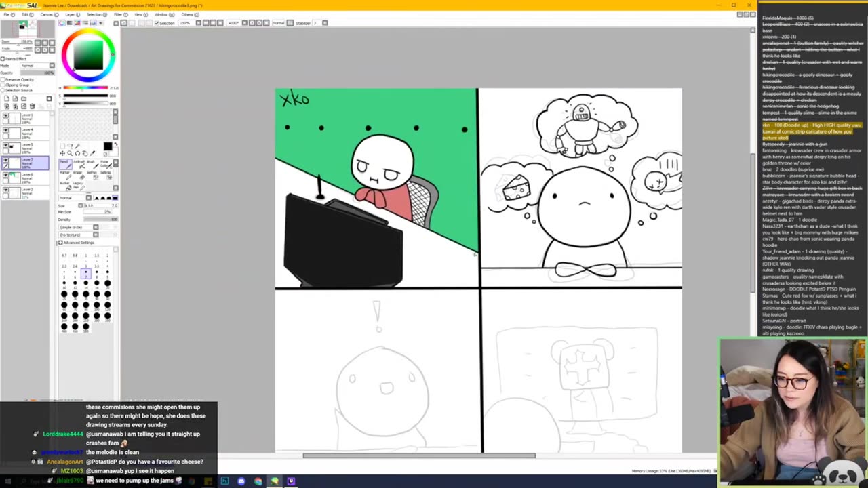Toggle the Clipping Group checkbox
This screenshot has width=868, height=488.
(x=3, y=85)
